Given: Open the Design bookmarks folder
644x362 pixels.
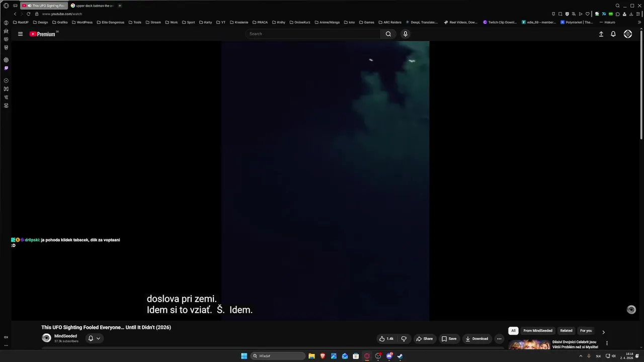Looking at the screenshot, I should coord(40,22).
